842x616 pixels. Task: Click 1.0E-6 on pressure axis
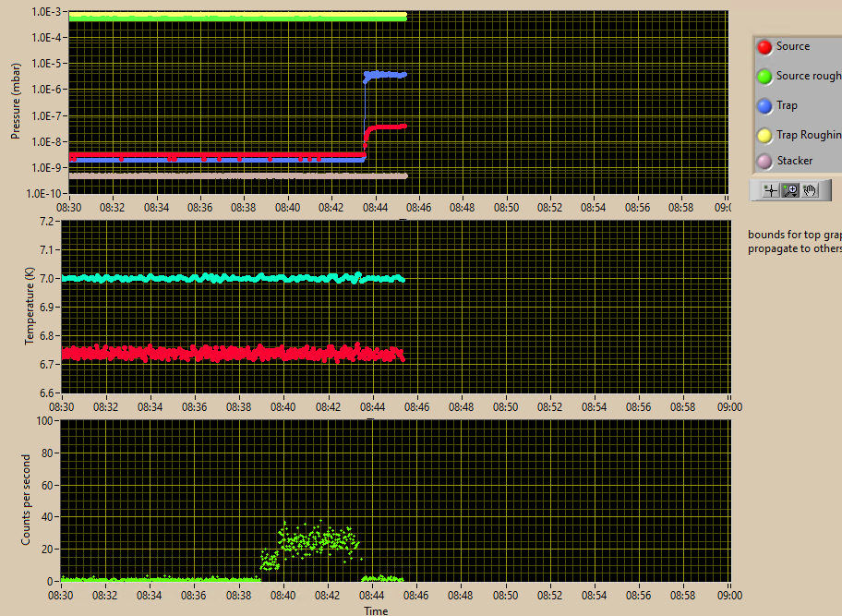47,90
